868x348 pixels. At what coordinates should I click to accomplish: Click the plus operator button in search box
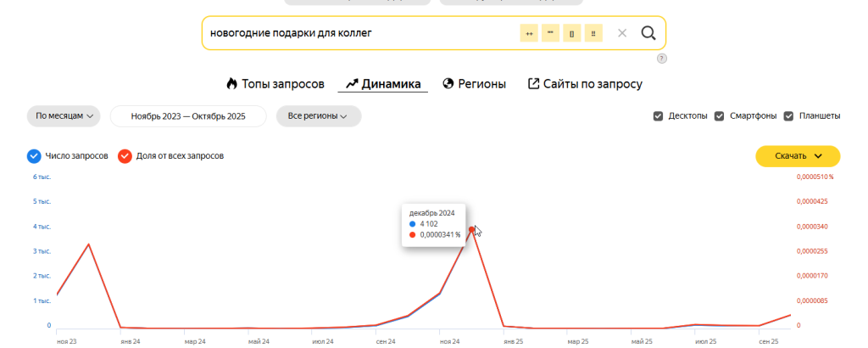coord(529,33)
